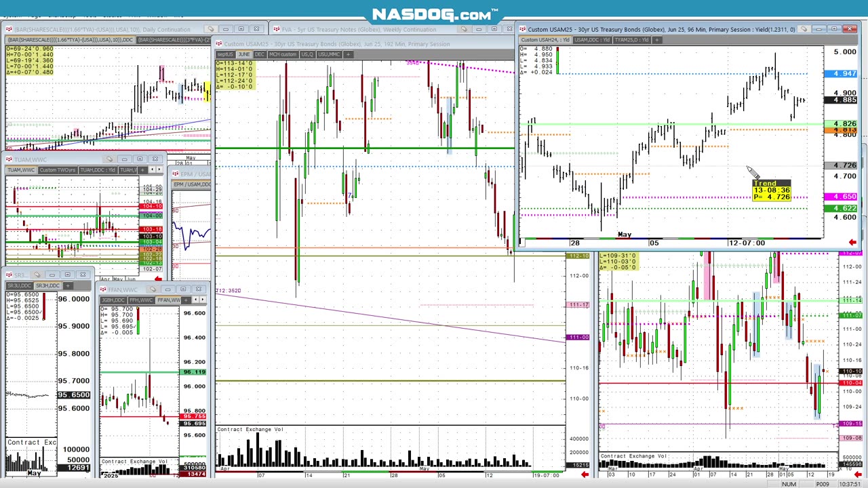
Task: Switch to the US,Q tab
Action: [x=307, y=54]
